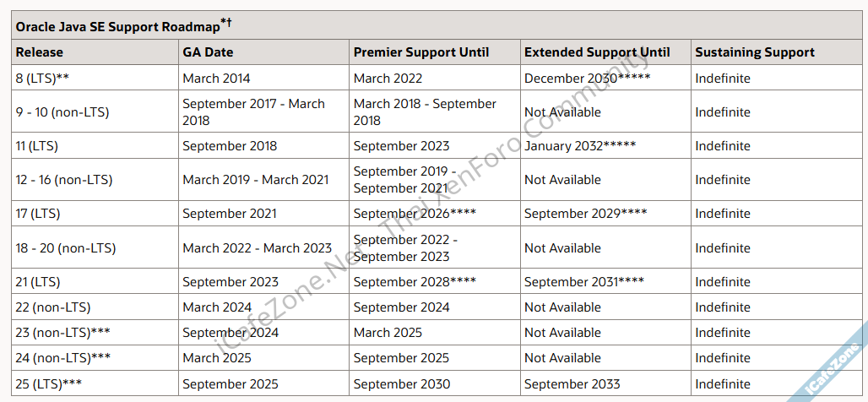868x402 pixels.
Task: Click the '9 - 10 (non-LTS)' release cell
Action: (x=62, y=112)
